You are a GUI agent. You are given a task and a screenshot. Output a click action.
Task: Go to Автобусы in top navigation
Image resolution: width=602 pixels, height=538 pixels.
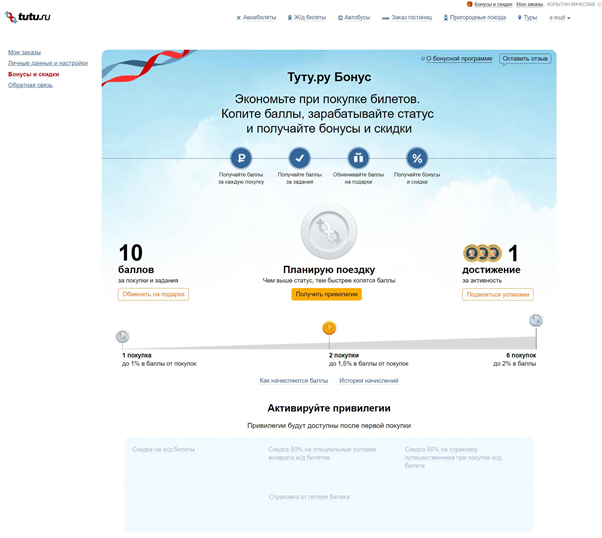click(x=357, y=18)
